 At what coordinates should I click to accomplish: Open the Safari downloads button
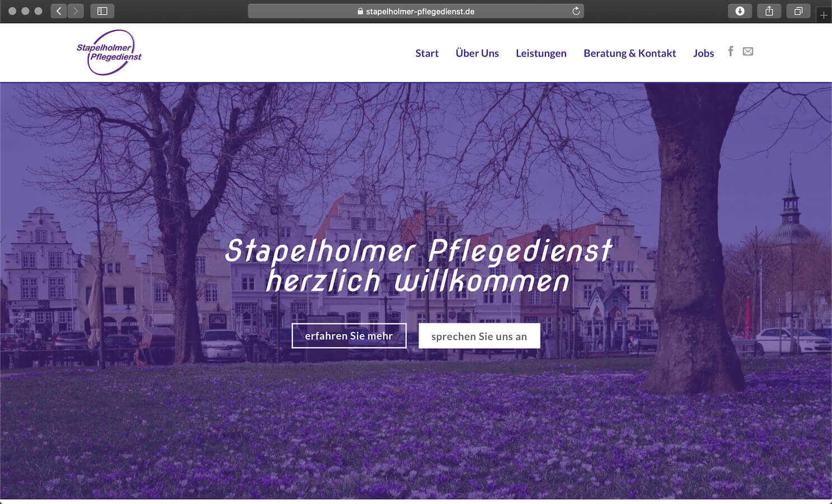(x=740, y=11)
